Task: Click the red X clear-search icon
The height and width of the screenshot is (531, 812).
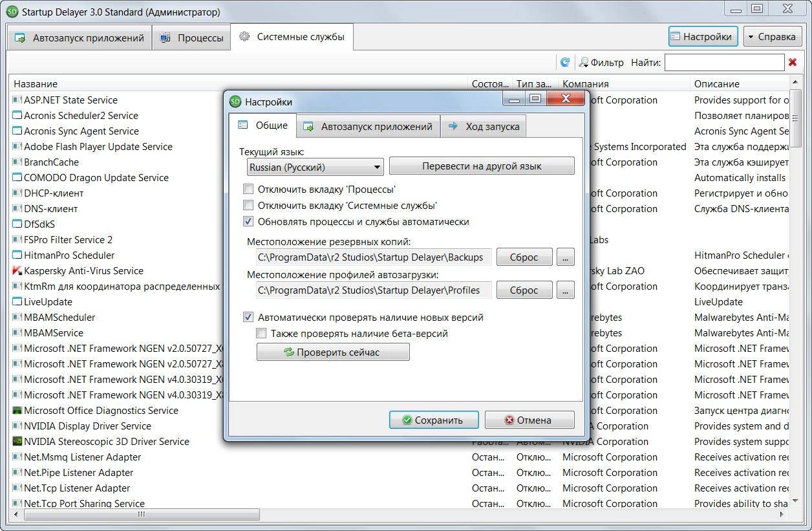Action: (793, 62)
